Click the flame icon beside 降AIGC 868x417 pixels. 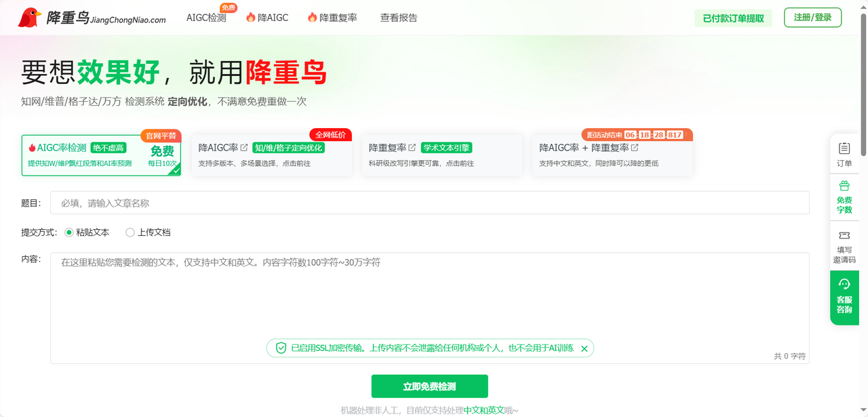point(251,18)
